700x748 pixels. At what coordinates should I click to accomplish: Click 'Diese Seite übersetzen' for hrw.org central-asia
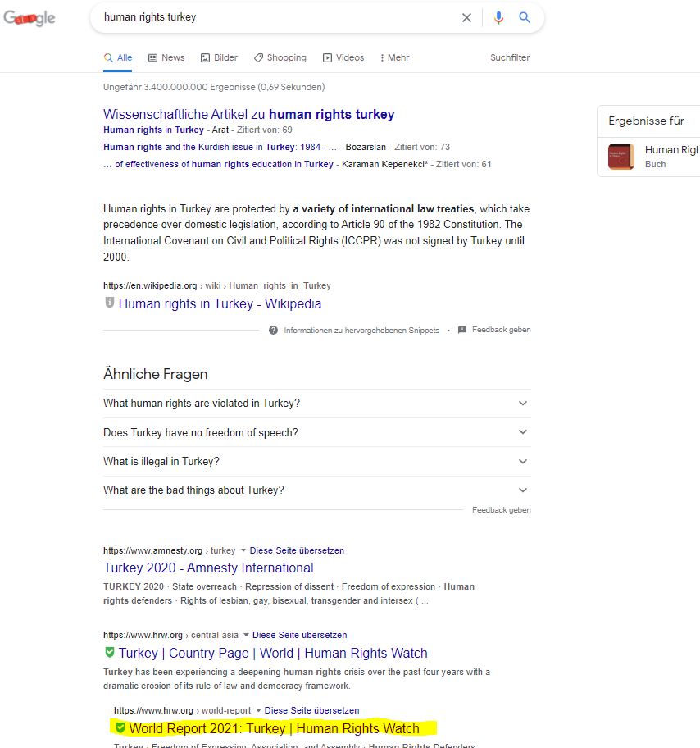tap(299, 635)
